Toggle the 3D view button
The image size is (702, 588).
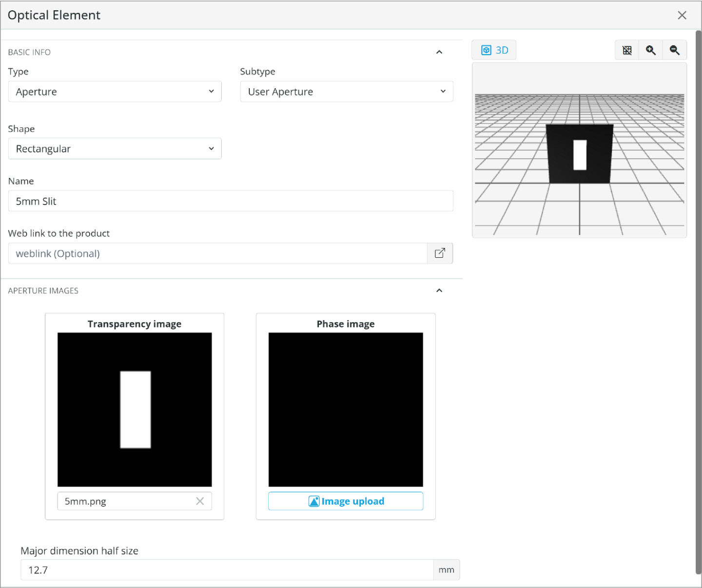(x=494, y=50)
